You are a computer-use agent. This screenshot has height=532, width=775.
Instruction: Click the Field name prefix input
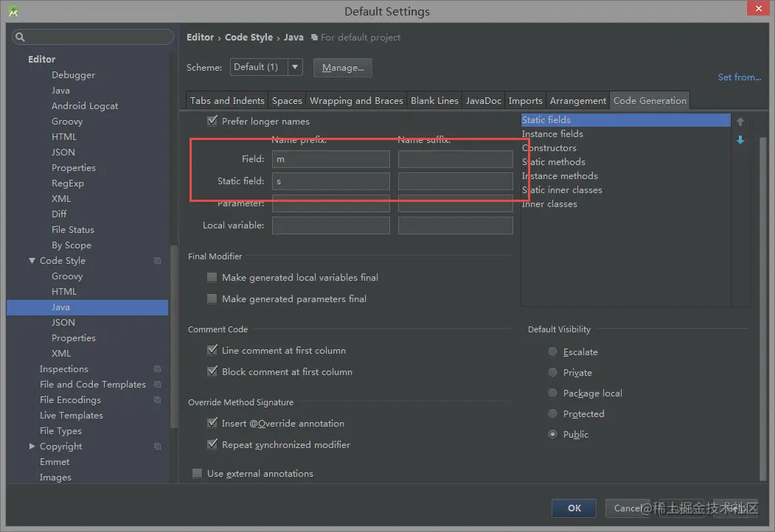click(x=330, y=159)
